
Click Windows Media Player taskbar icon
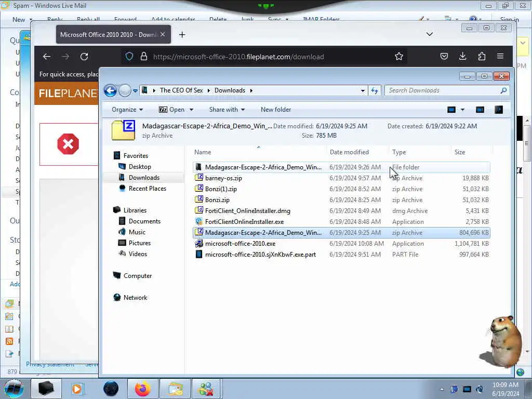77,389
